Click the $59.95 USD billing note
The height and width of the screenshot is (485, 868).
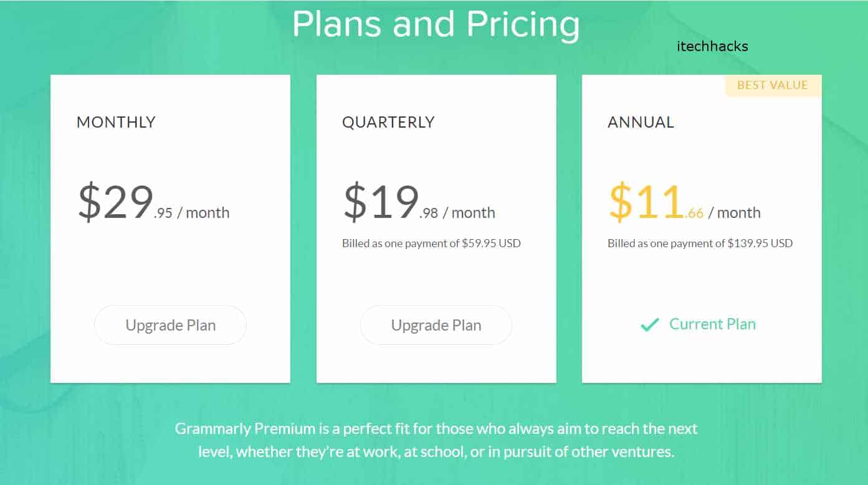point(431,243)
